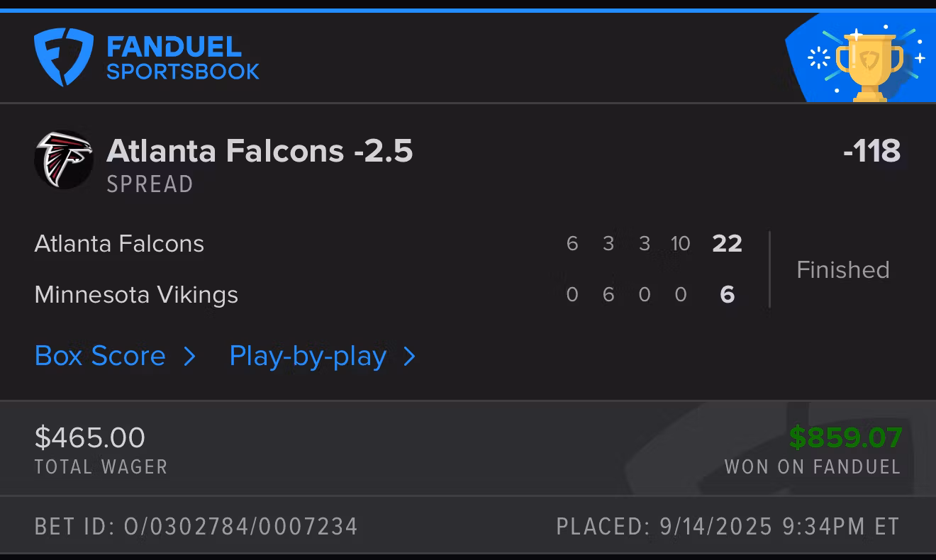Select the Atlanta Falcons score row name

[x=119, y=244]
